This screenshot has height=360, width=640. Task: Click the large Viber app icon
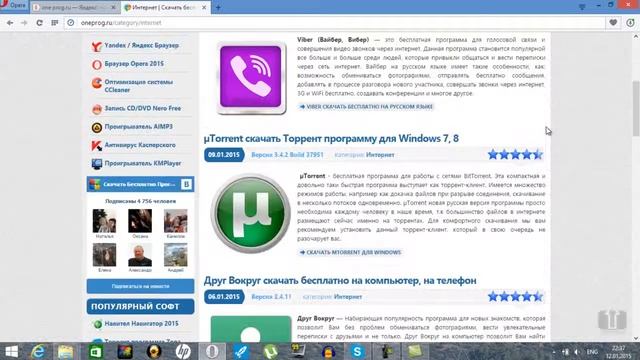pos(251,78)
